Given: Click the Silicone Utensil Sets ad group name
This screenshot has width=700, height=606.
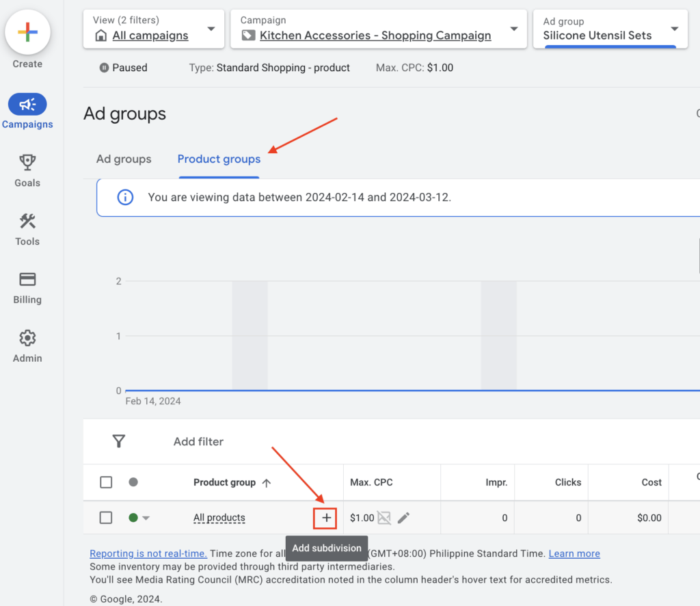Looking at the screenshot, I should pyautogui.click(x=597, y=36).
